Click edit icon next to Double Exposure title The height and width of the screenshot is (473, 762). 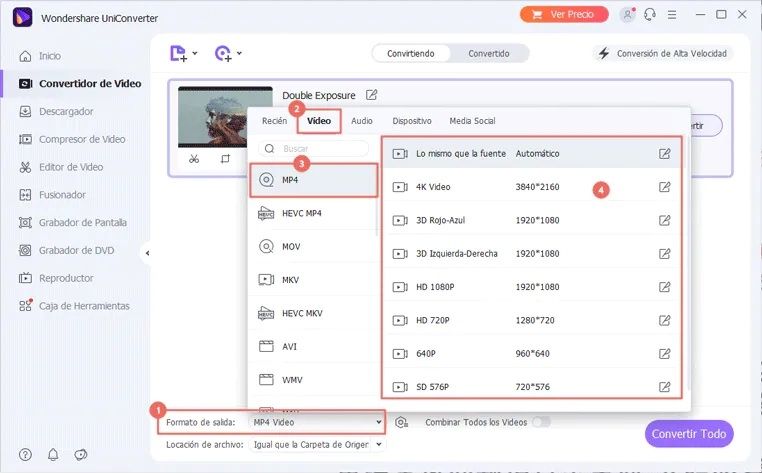click(x=372, y=95)
